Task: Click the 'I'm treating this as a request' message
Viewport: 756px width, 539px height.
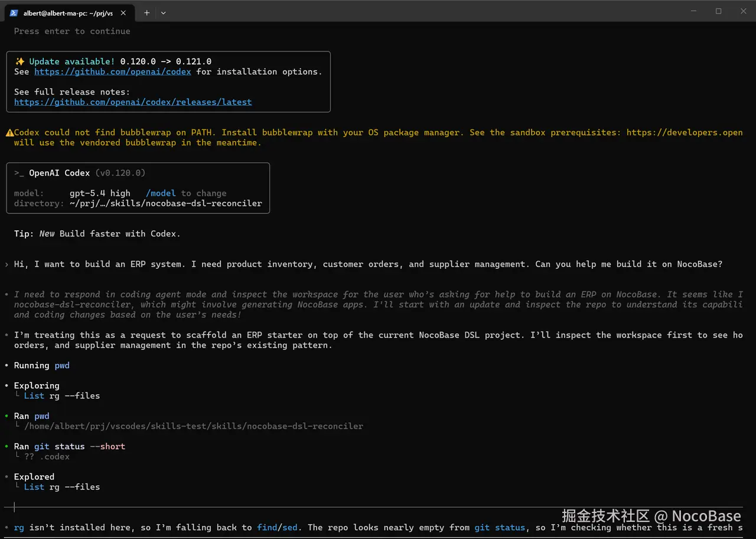Action: (x=378, y=340)
